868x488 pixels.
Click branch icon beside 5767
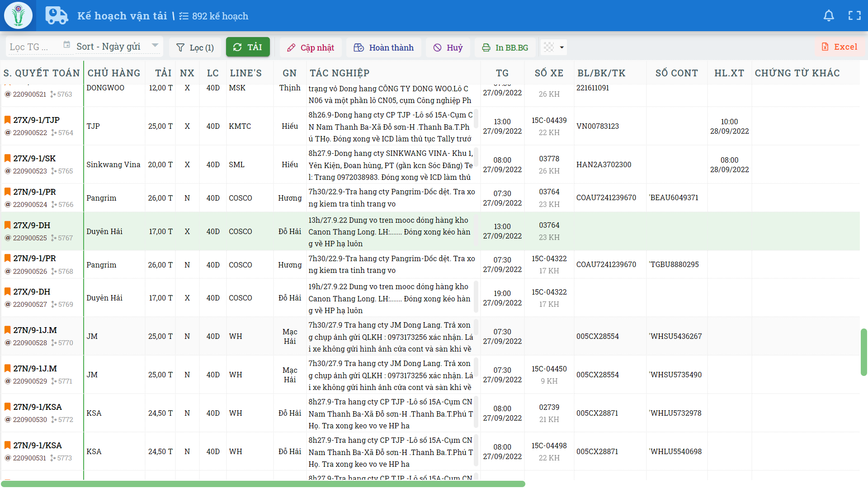53,238
